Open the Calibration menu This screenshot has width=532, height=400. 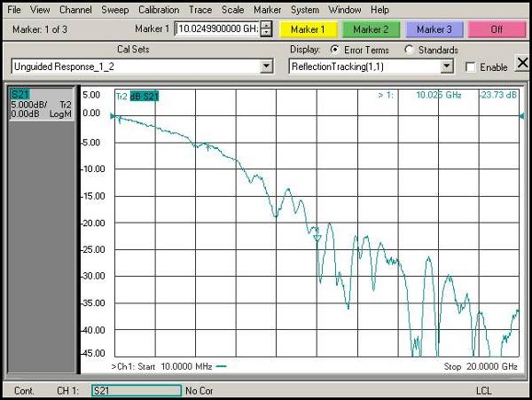pyautogui.click(x=159, y=9)
